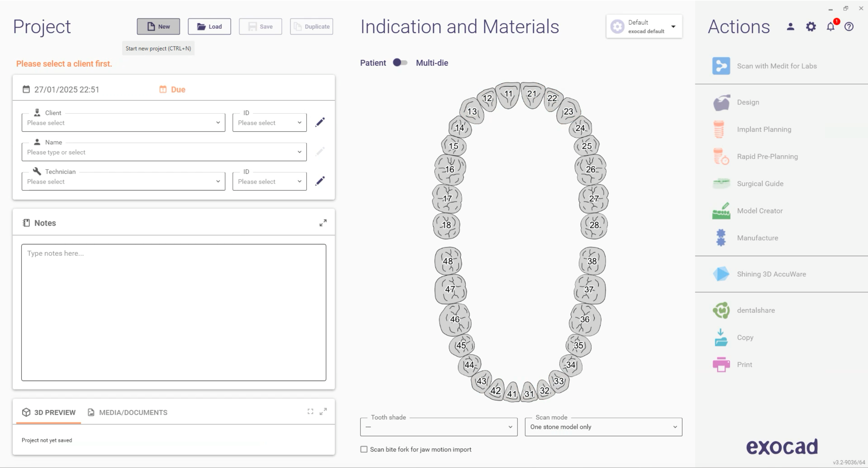This screenshot has height=468, width=868.
Task: Open Shining 3D AccuWare
Action: 772,274
